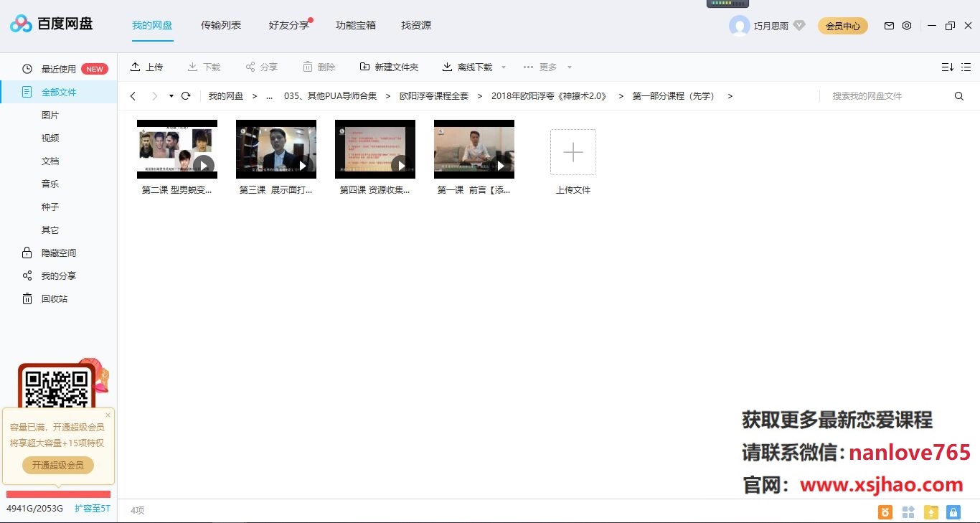Open the 找资源 tab
This screenshot has height=523, width=980.
click(416, 25)
